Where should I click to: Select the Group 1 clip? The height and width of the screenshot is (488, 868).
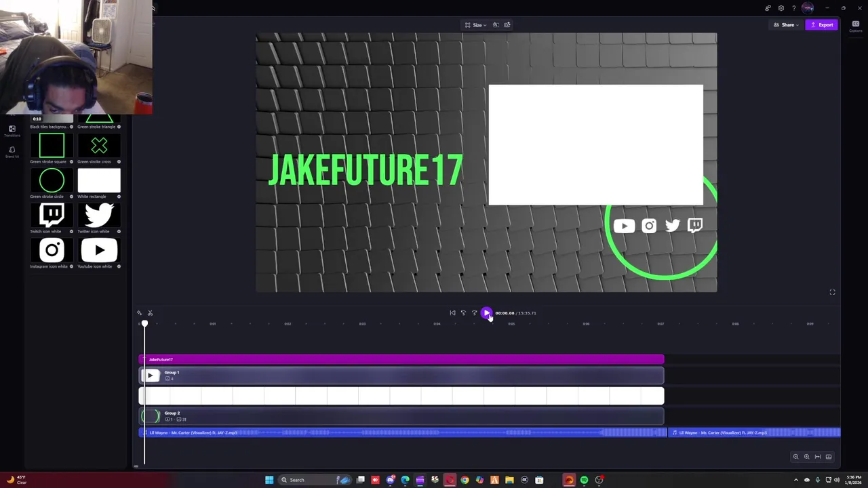click(x=401, y=375)
